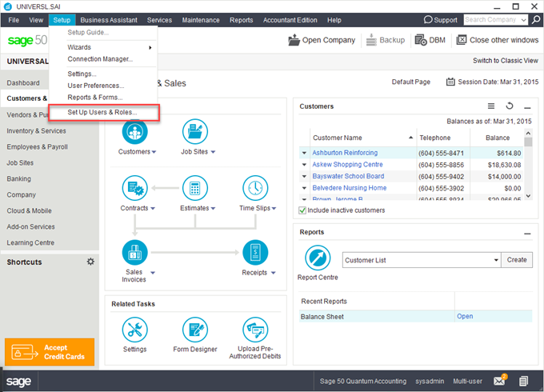Click Switch to Classic View link
The height and width of the screenshot is (392, 544).
[505, 61]
